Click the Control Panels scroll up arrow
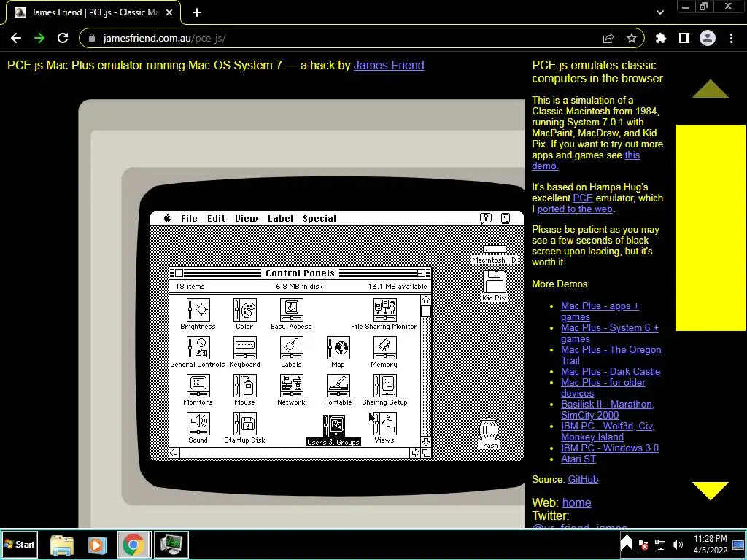Image resolution: width=747 pixels, height=560 pixels. 426,300
